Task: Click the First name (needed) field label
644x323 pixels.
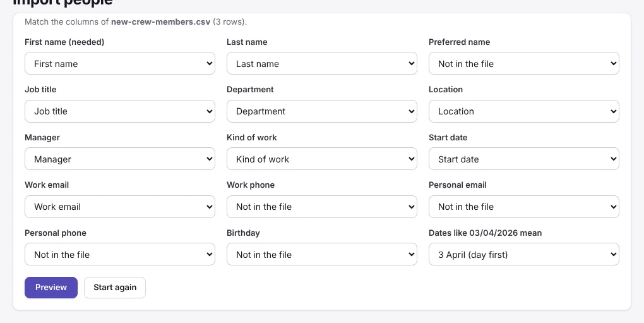Action: 64,42
